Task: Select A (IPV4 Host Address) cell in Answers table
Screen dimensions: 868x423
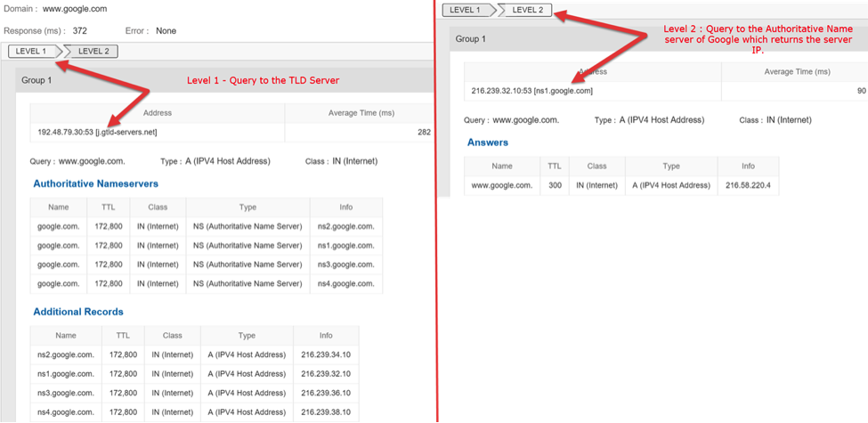Action: coord(671,185)
